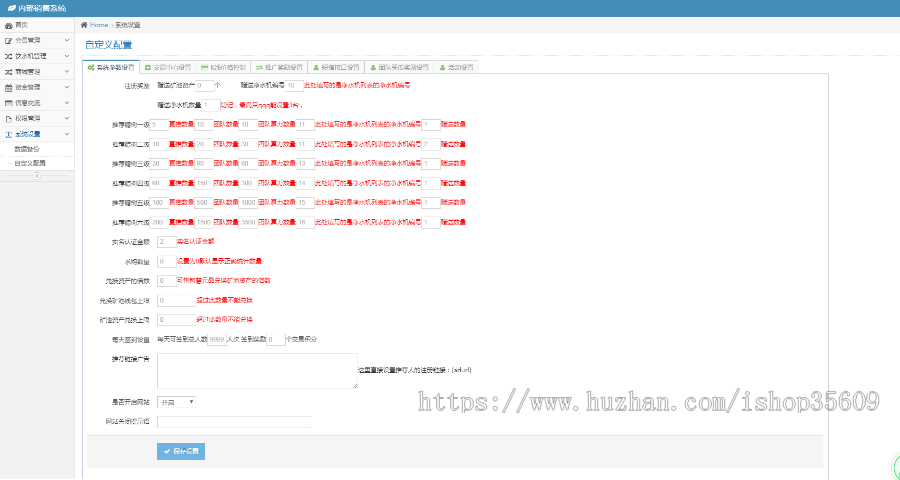Click the dashboard icon beside 首页

(x=8, y=25)
